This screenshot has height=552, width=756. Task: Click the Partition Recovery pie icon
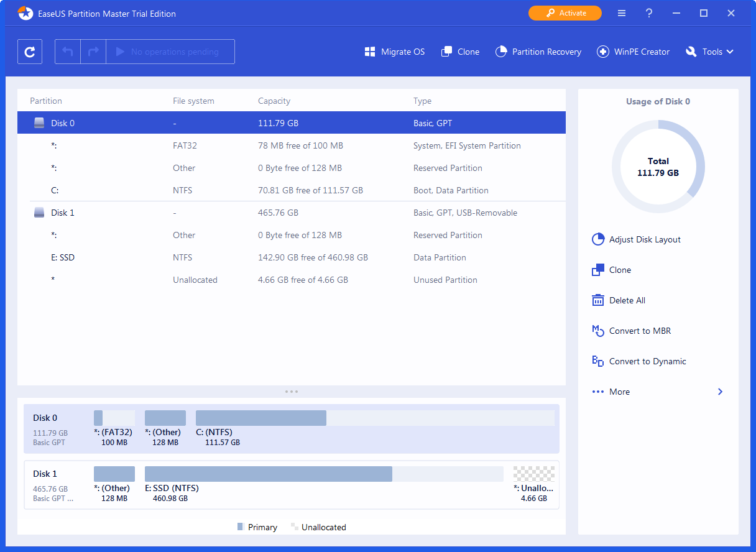[x=501, y=52]
